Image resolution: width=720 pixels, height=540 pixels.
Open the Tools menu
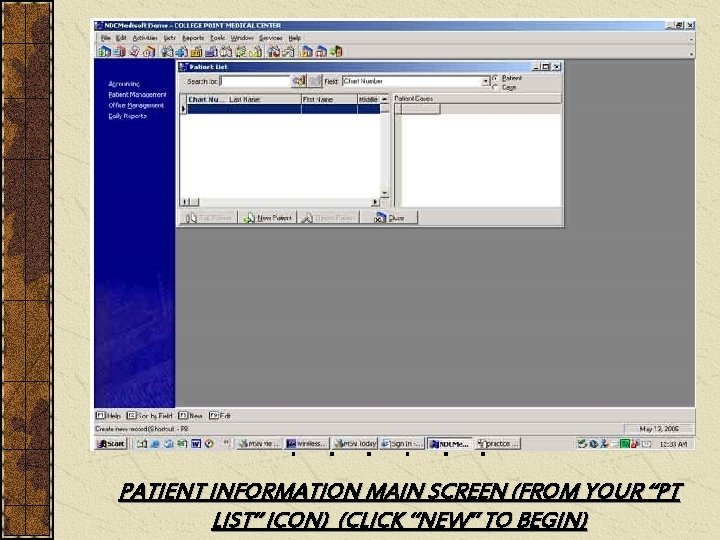pyautogui.click(x=218, y=38)
